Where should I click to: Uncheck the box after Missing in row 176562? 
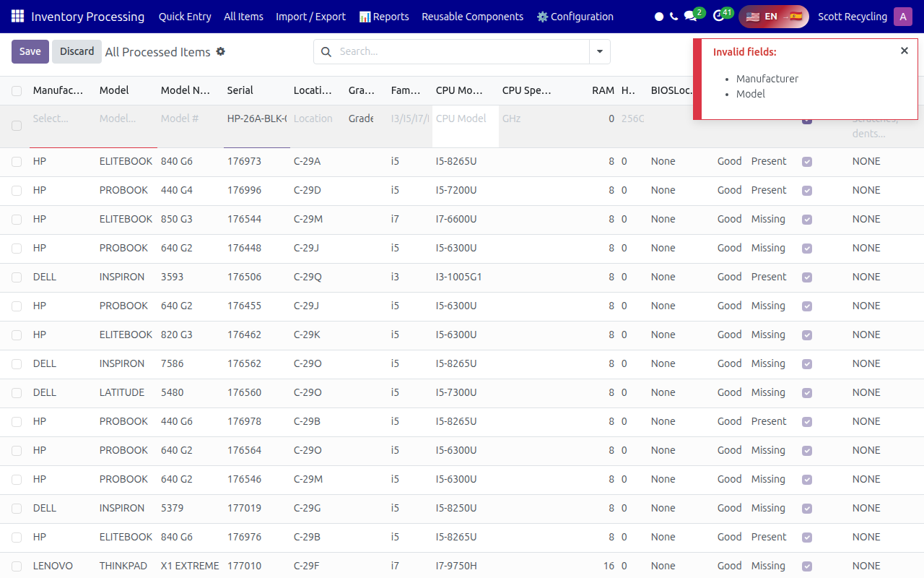[x=807, y=364]
